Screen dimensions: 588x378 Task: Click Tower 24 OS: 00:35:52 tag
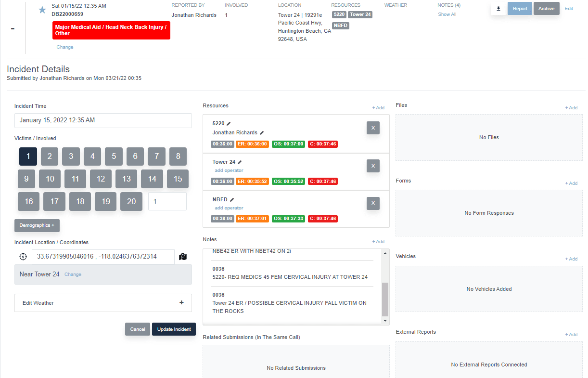tap(288, 182)
